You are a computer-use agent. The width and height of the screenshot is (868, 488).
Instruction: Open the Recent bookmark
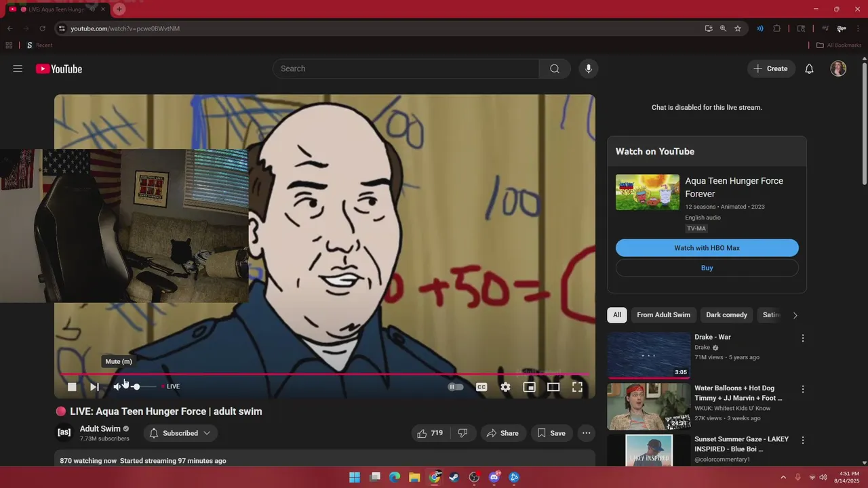39,45
